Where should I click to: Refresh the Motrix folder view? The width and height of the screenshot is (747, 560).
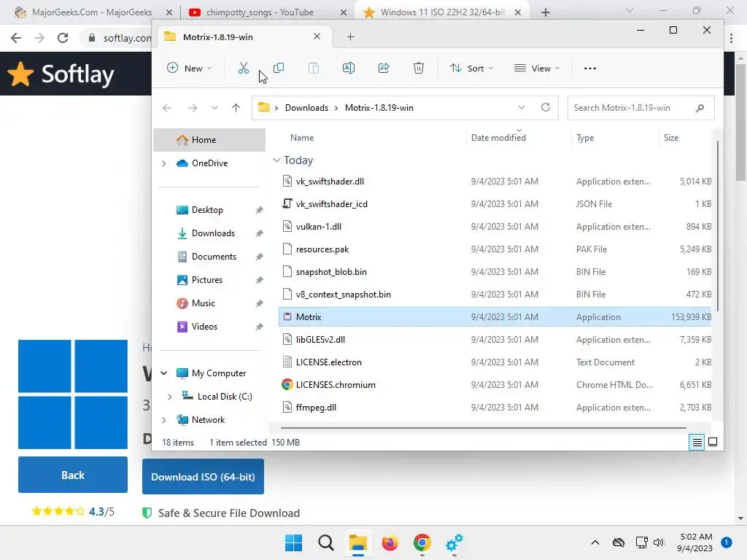point(546,107)
